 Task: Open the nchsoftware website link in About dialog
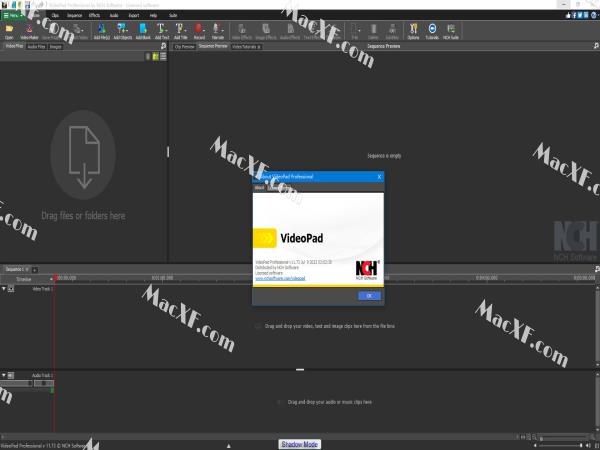(280, 278)
